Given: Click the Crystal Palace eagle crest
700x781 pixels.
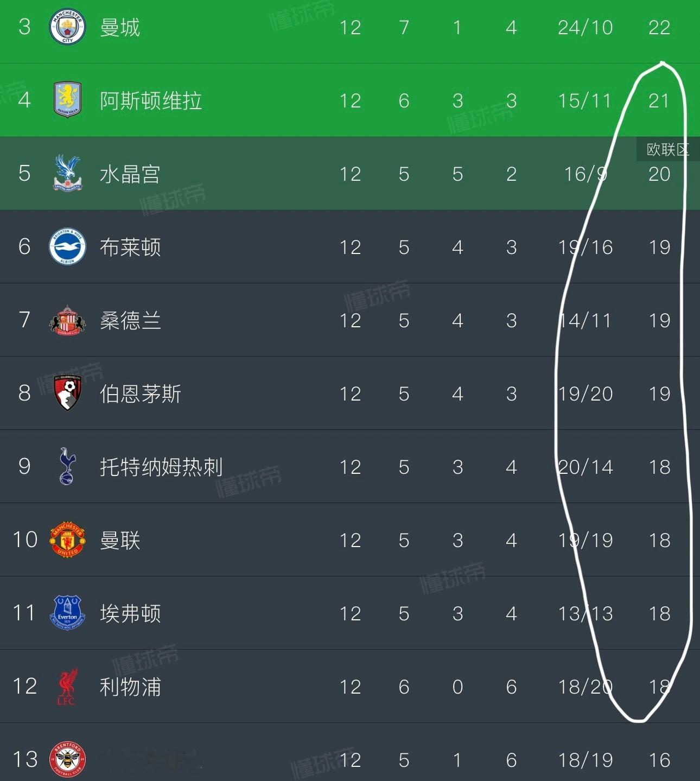Looking at the screenshot, I should [67, 173].
